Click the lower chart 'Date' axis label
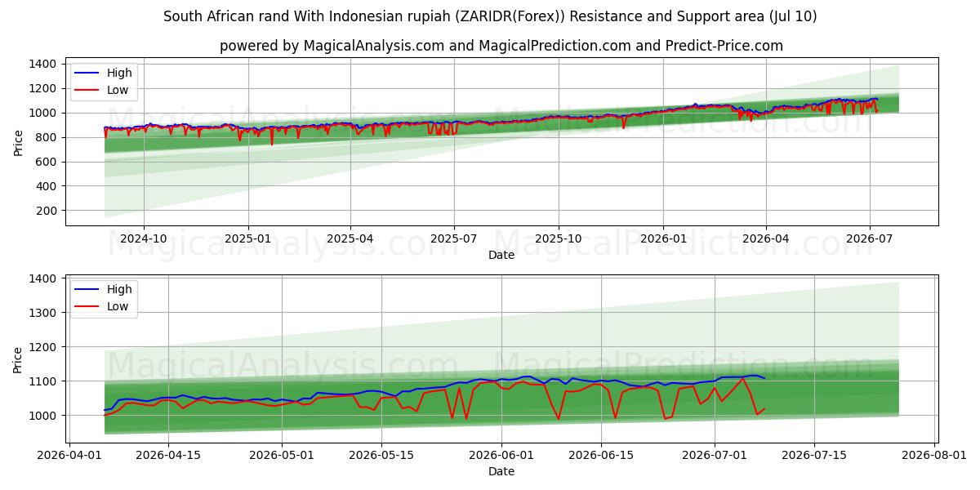 501,471
